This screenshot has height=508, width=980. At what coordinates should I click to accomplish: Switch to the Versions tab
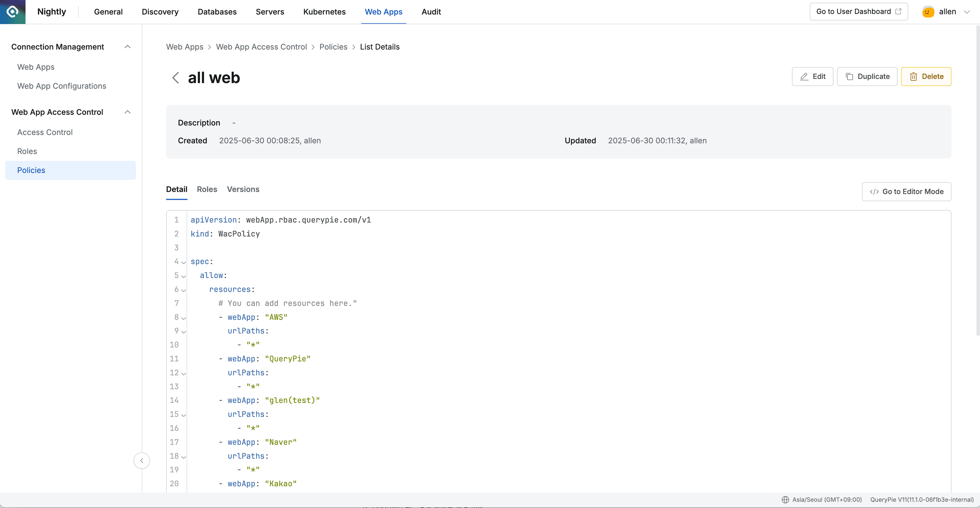(243, 189)
